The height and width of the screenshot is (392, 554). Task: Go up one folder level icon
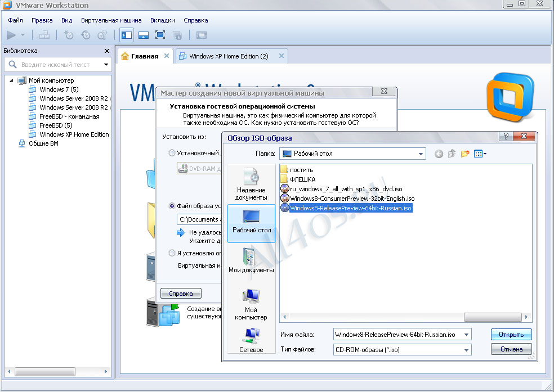coord(452,154)
